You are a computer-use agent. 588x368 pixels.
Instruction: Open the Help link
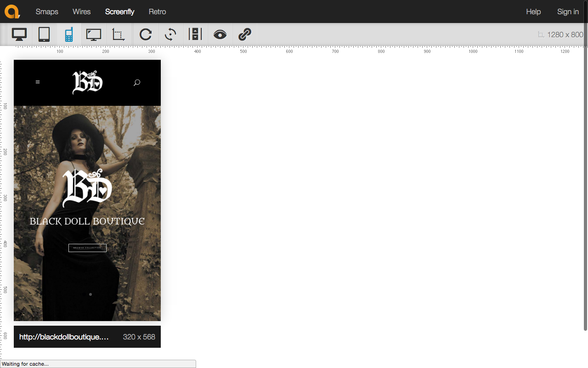coord(533,11)
